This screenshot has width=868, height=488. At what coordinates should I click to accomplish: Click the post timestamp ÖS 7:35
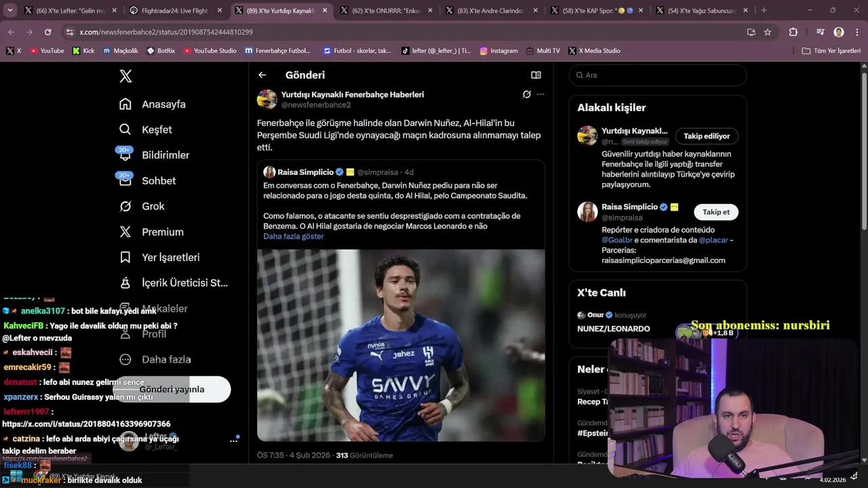[x=294, y=455]
